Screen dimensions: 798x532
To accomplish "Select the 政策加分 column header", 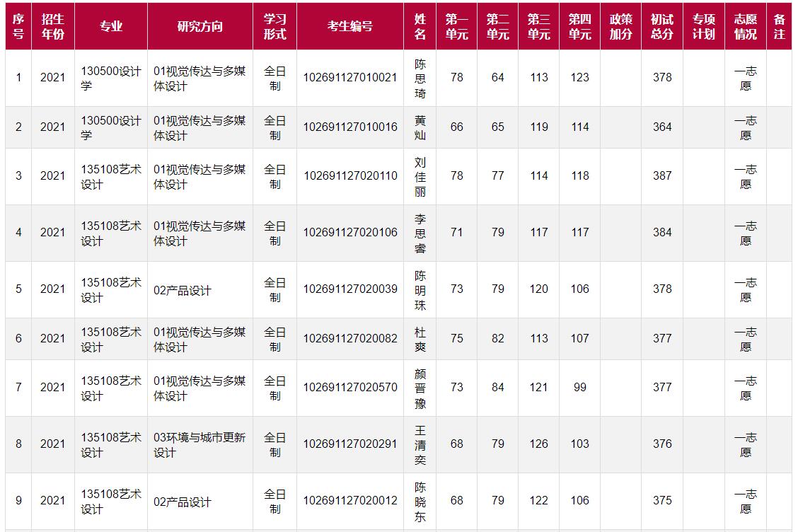I will [620, 27].
